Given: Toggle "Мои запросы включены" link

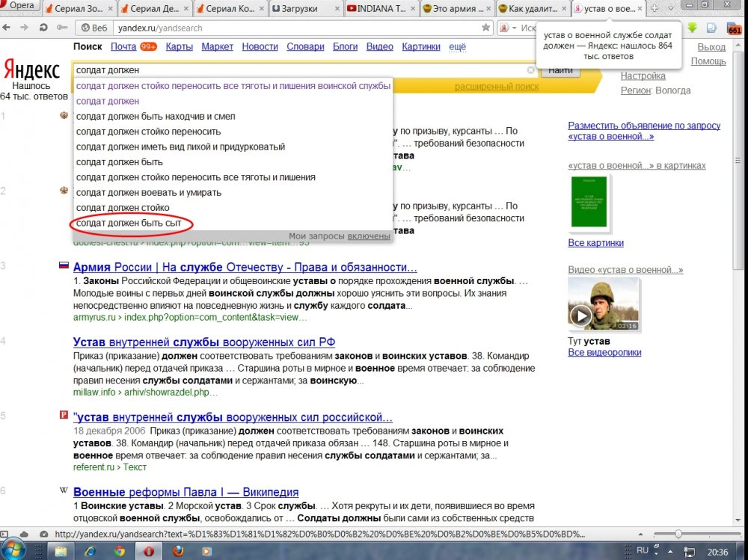Looking at the screenshot, I should coord(368,236).
